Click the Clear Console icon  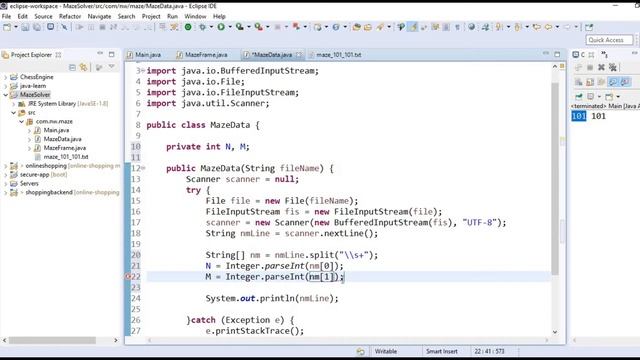(x=578, y=82)
